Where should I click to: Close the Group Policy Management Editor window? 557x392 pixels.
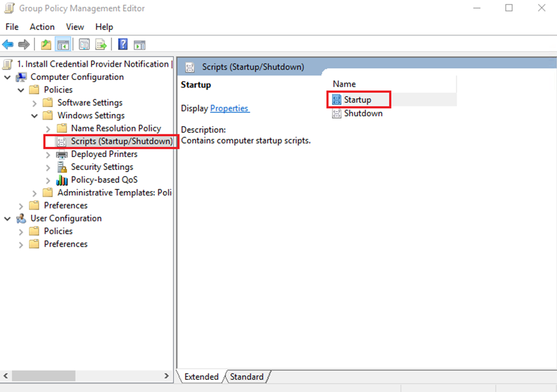point(541,8)
